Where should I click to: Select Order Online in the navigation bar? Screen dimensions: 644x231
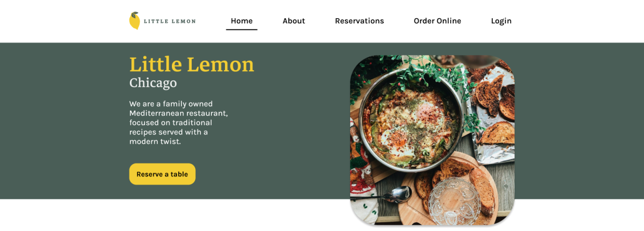(x=437, y=21)
